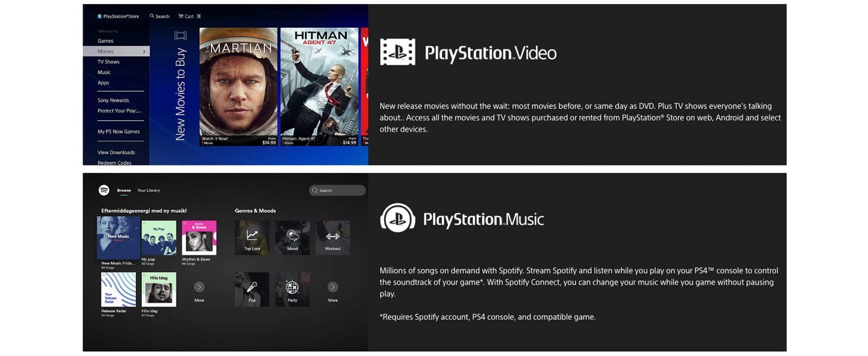868x356 pixels.
Task: Click the PlayStation Video film logo icon
Action: click(x=397, y=52)
